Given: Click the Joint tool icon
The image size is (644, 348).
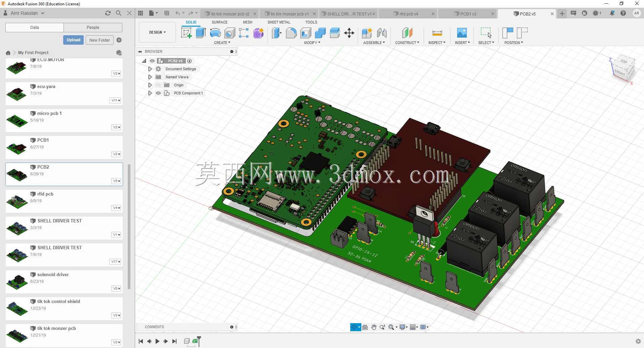Looking at the screenshot, I should coord(381,33).
